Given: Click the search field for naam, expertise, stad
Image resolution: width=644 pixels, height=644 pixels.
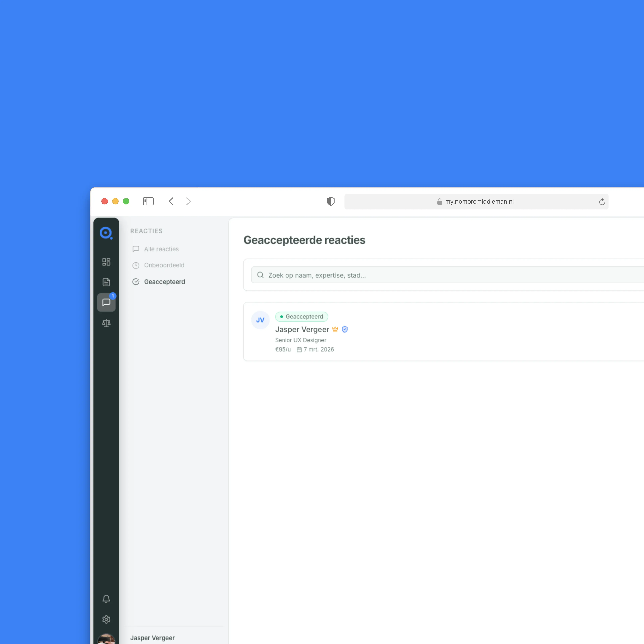Looking at the screenshot, I should pyautogui.click(x=433, y=275).
